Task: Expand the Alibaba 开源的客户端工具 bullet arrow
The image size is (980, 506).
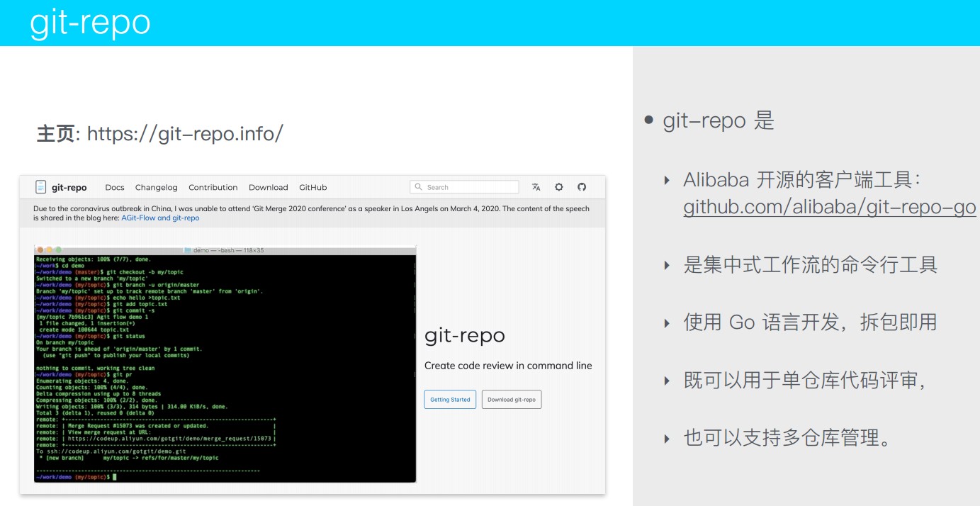Action: [667, 180]
